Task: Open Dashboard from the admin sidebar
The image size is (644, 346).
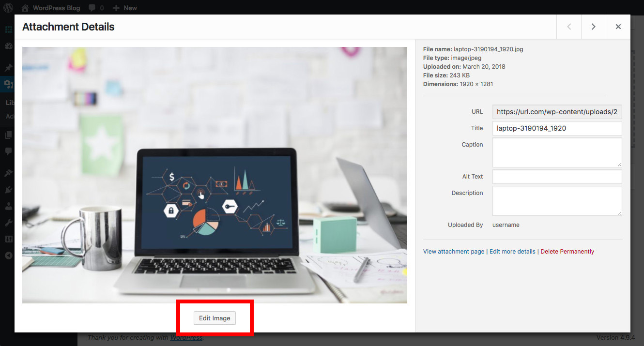Action: click(8, 46)
